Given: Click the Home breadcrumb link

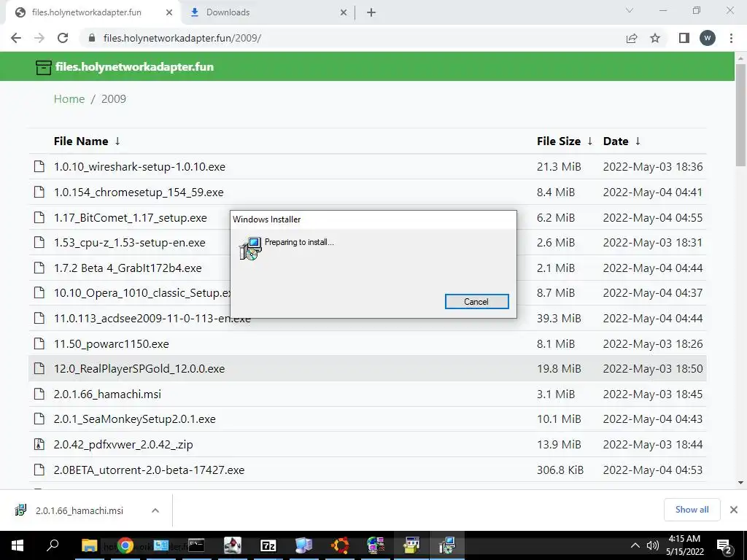Looking at the screenshot, I should 69,99.
